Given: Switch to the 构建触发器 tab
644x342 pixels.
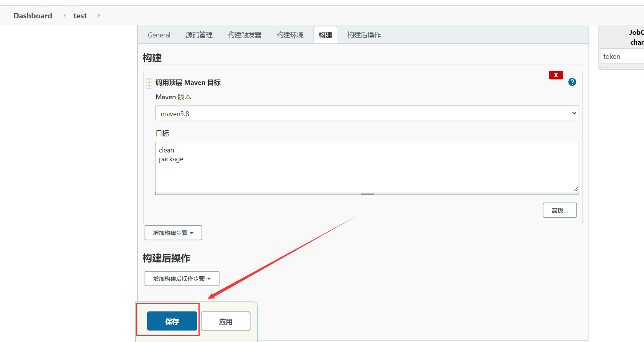Looking at the screenshot, I should [245, 35].
